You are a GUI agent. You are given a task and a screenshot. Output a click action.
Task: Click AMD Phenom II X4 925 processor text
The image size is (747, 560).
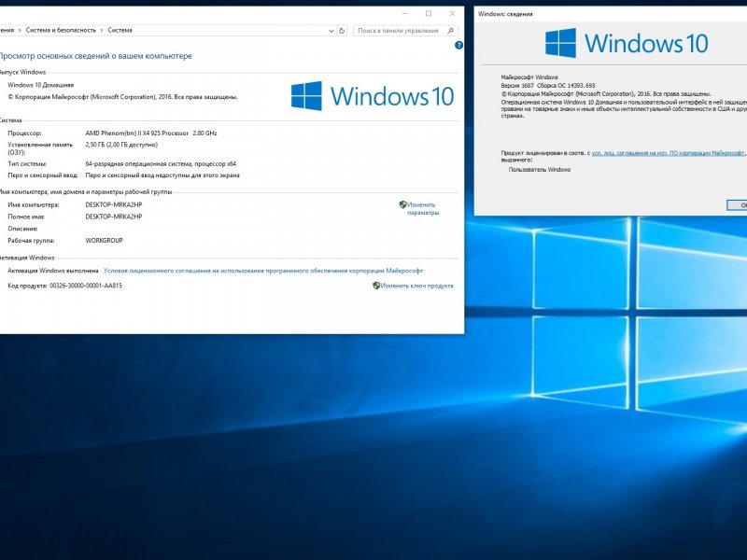pyautogui.click(x=151, y=133)
